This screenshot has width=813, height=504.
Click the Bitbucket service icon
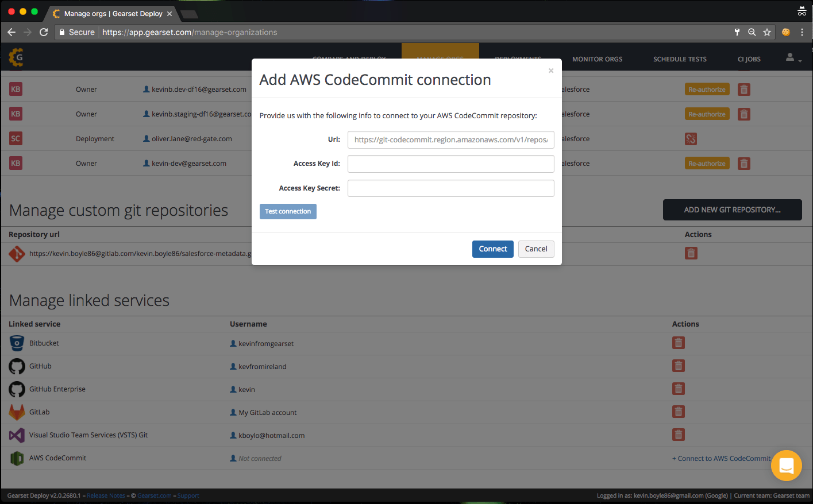[17, 343]
